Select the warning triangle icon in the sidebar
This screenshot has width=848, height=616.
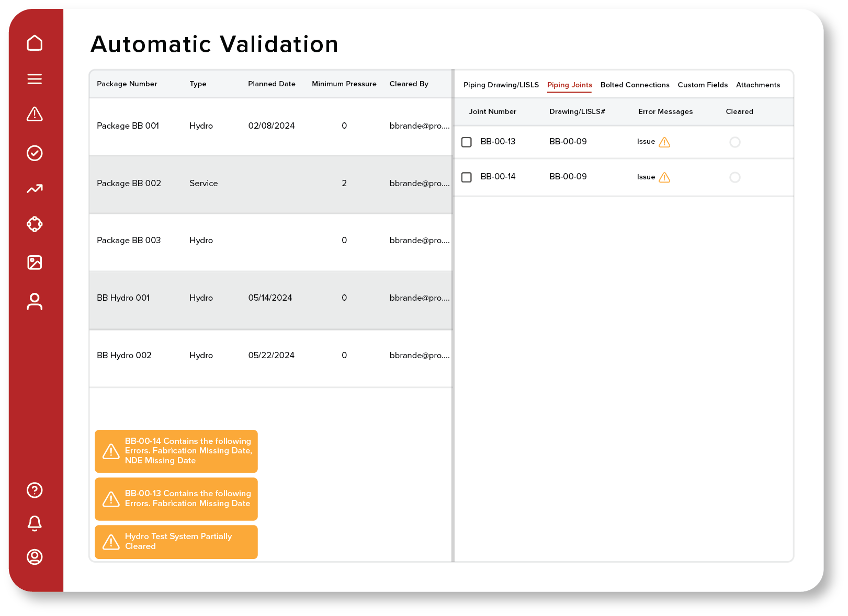coord(35,115)
